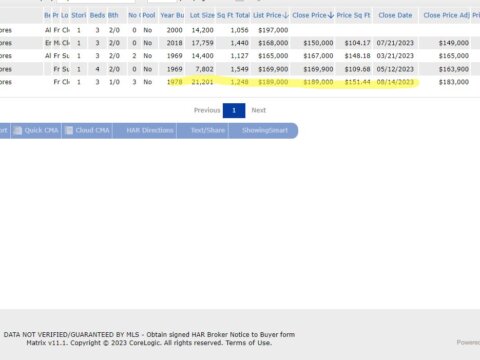Screen dimensions: 480x360
Task: Click the List Price sort arrow
Action: click(x=286, y=15)
